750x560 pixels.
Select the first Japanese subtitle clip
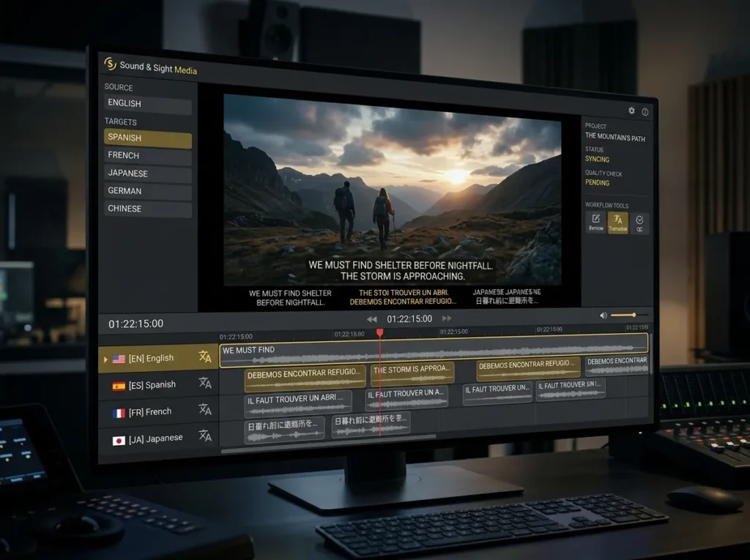[285, 430]
